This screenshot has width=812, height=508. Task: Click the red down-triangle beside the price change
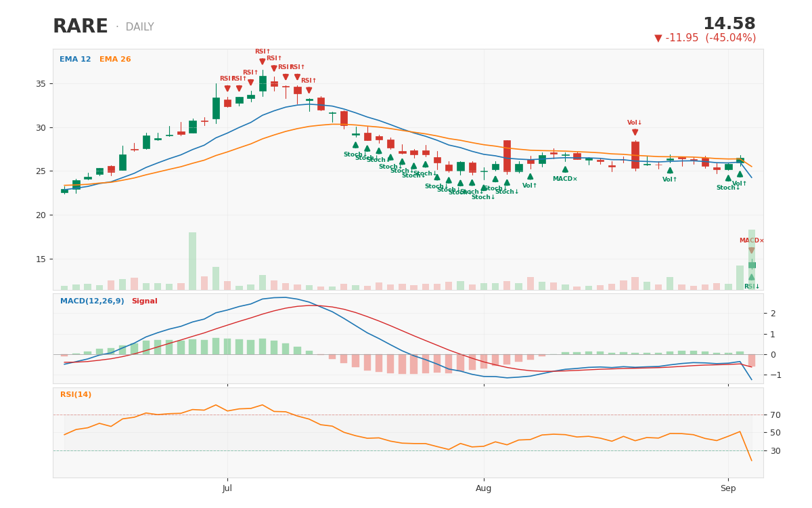[658, 39]
